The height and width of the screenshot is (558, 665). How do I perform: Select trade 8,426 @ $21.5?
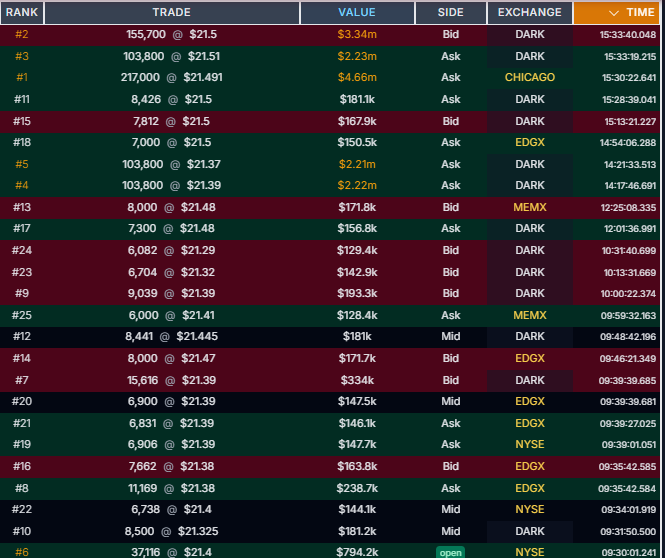click(172, 99)
